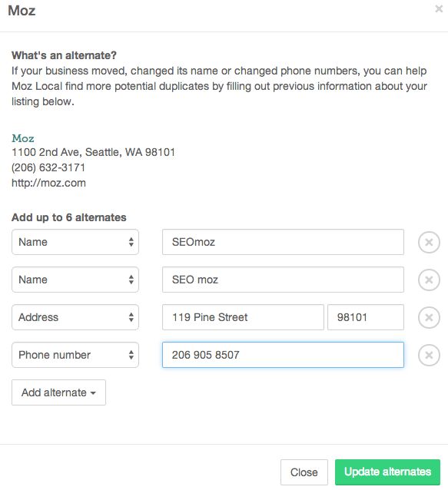This screenshot has height=490, width=448.
Task: Click the 119 Pine Street address field
Action: 243,317
